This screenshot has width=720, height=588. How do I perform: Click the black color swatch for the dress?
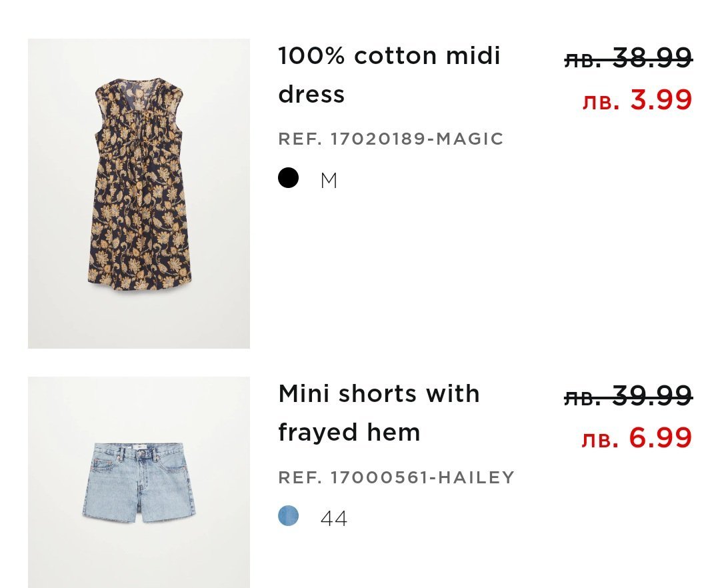pyautogui.click(x=288, y=178)
